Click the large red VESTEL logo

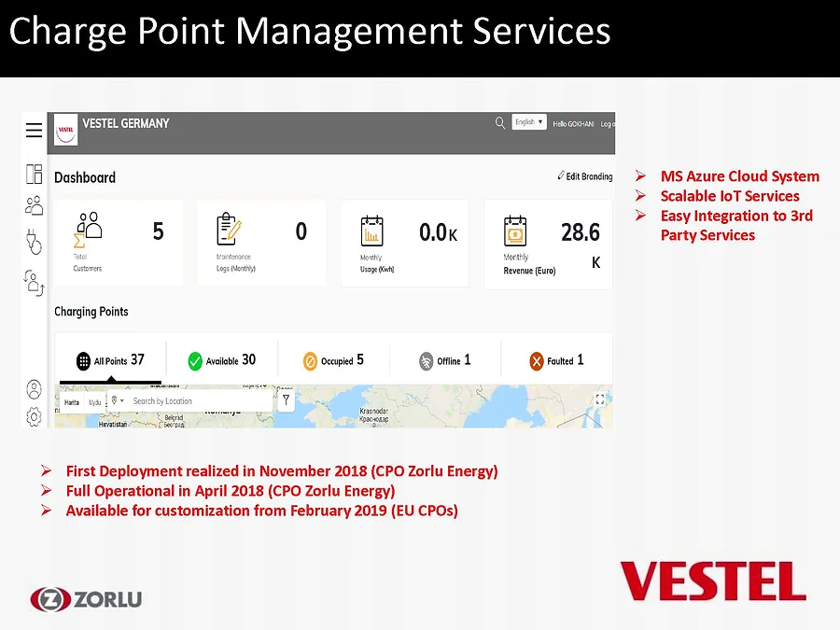tap(713, 581)
